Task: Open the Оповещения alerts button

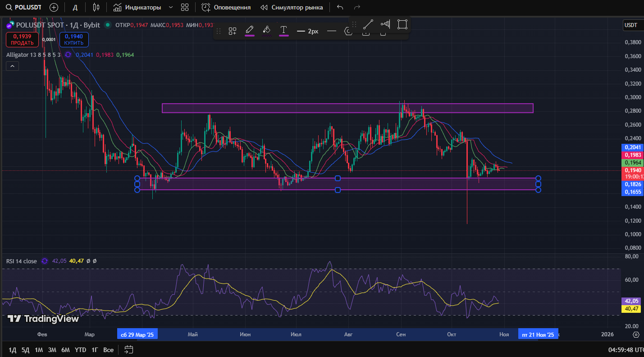Action: point(226,7)
